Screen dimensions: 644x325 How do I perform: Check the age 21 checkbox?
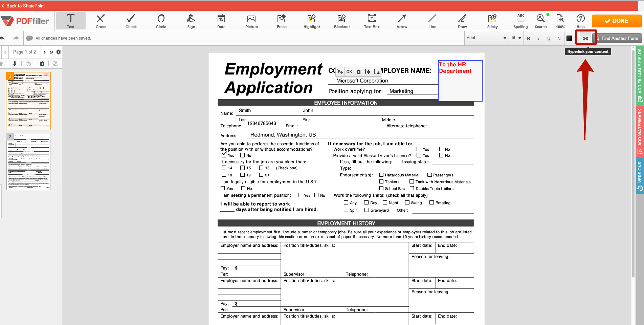pyautogui.click(x=261, y=175)
